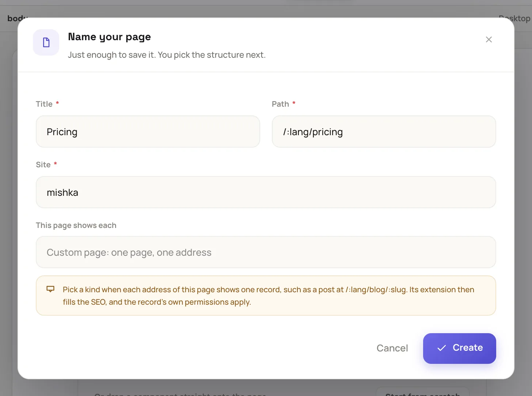
Task: Create the new page
Action: (460, 348)
